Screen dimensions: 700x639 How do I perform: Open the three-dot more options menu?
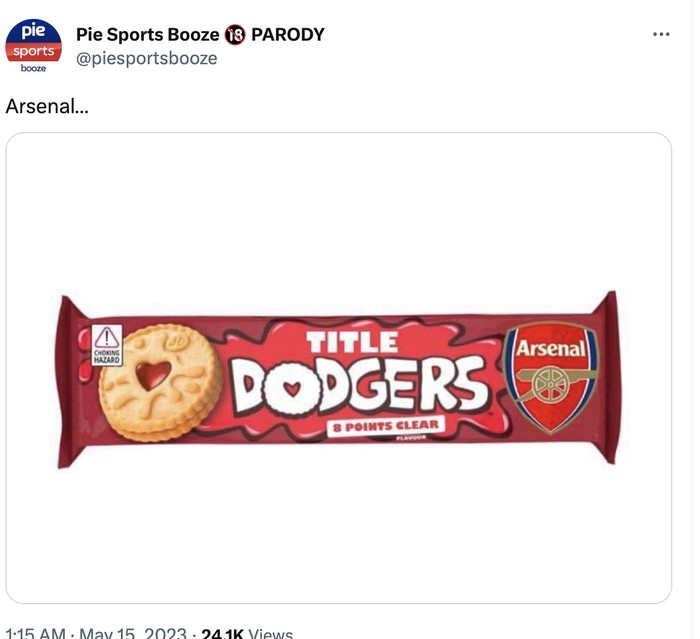tap(661, 34)
